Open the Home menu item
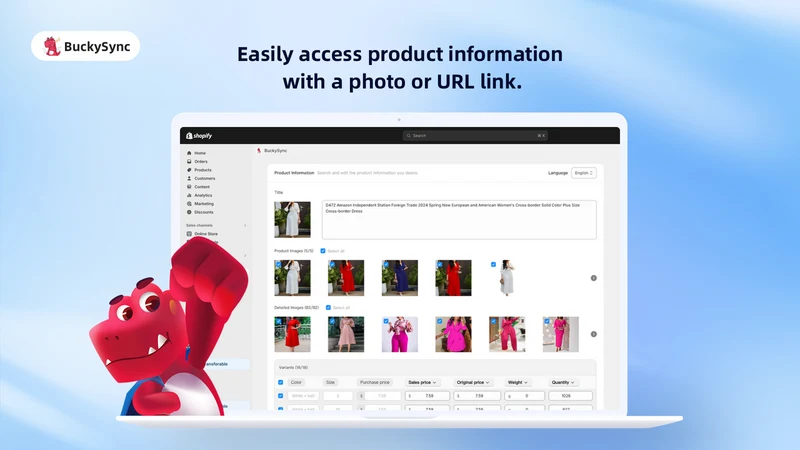 pos(200,153)
